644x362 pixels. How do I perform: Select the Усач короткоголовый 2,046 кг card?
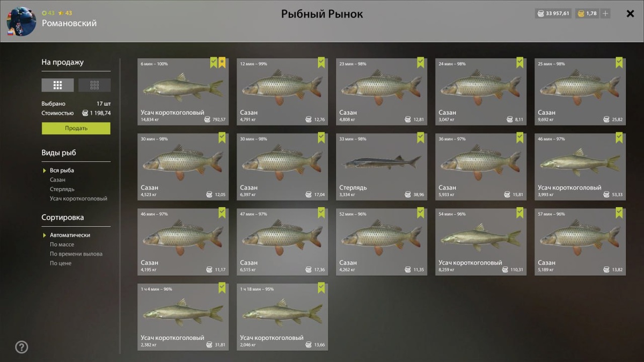pos(282,317)
